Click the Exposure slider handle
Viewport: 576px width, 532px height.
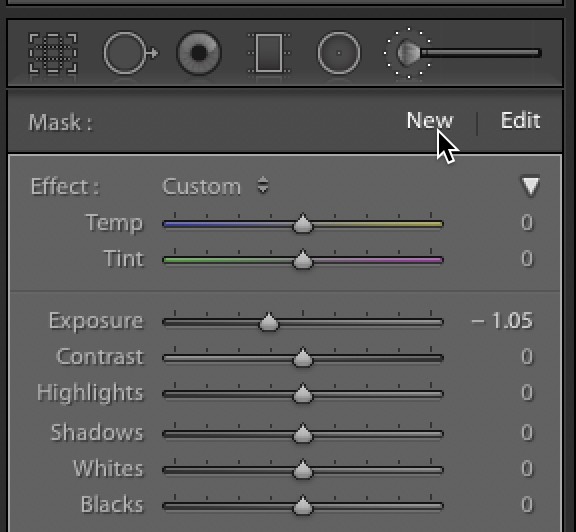point(269,321)
